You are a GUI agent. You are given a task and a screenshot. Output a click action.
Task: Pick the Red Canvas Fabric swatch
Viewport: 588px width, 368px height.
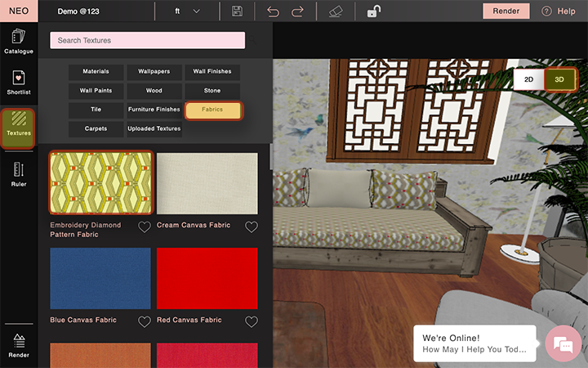pos(207,278)
